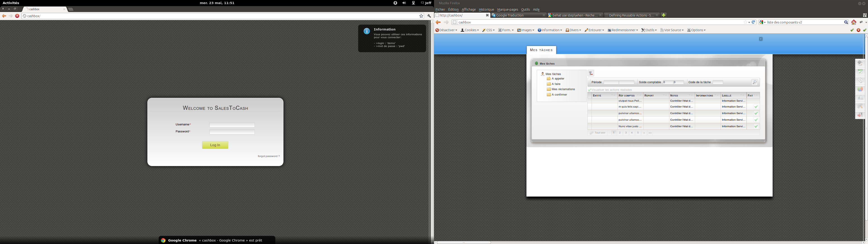Click the Password input field
Image resolution: width=868 pixels, height=244 pixels.
click(x=232, y=132)
